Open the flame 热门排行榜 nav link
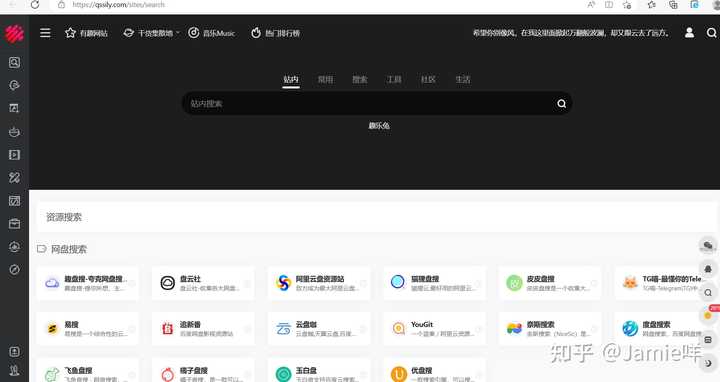 [x=275, y=33]
